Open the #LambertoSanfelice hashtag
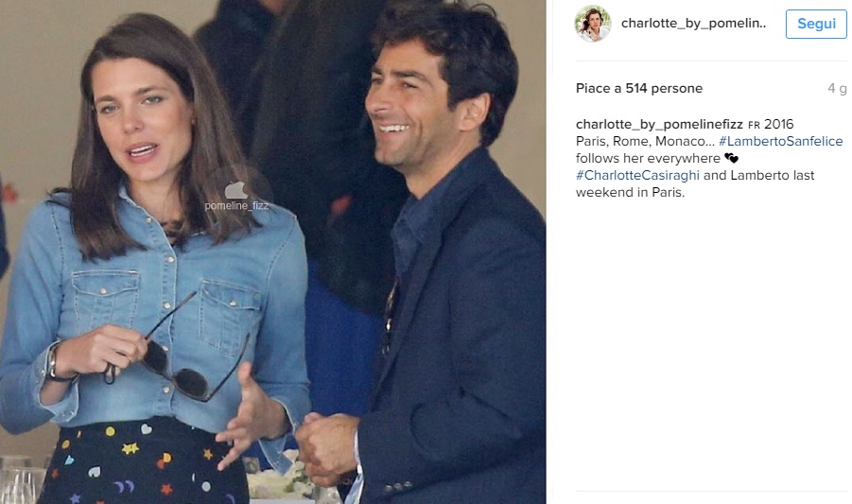The image size is (852, 504). tap(781, 141)
